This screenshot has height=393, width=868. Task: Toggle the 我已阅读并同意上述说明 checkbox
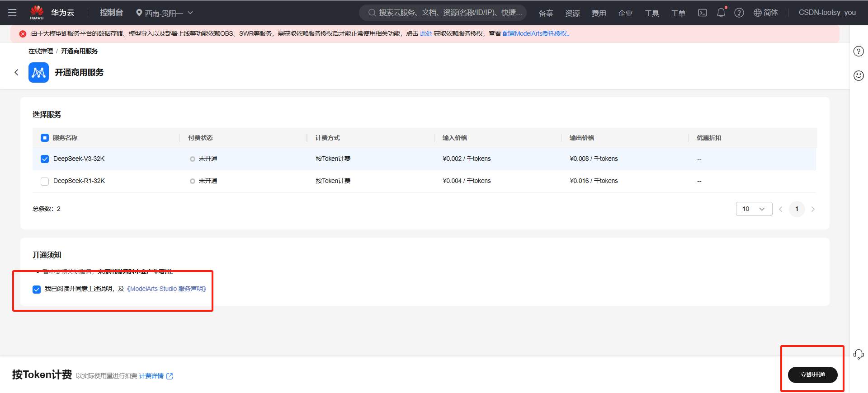pos(37,289)
